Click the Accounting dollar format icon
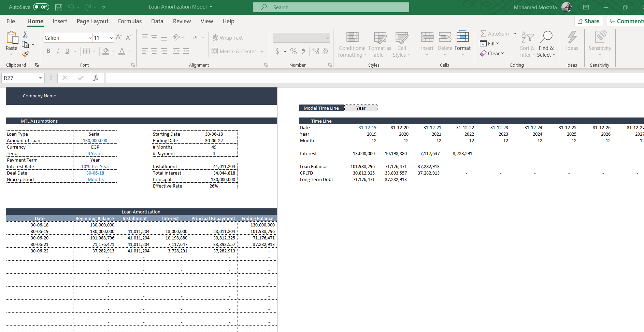The height and width of the screenshot is (332, 644). [277, 51]
